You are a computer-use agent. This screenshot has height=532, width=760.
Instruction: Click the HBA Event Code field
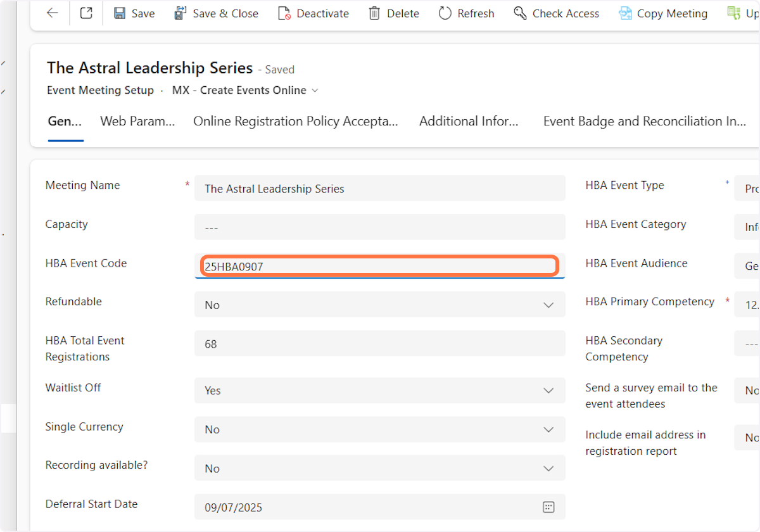click(379, 267)
